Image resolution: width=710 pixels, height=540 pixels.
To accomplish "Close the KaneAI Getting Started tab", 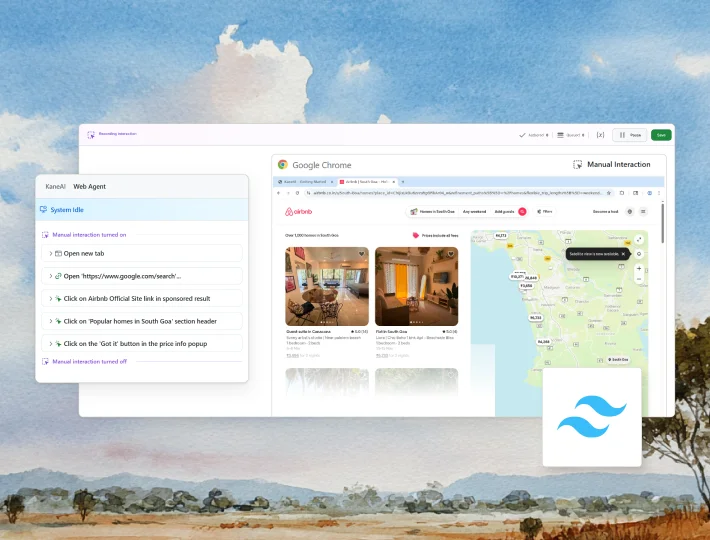I will pyautogui.click(x=331, y=182).
